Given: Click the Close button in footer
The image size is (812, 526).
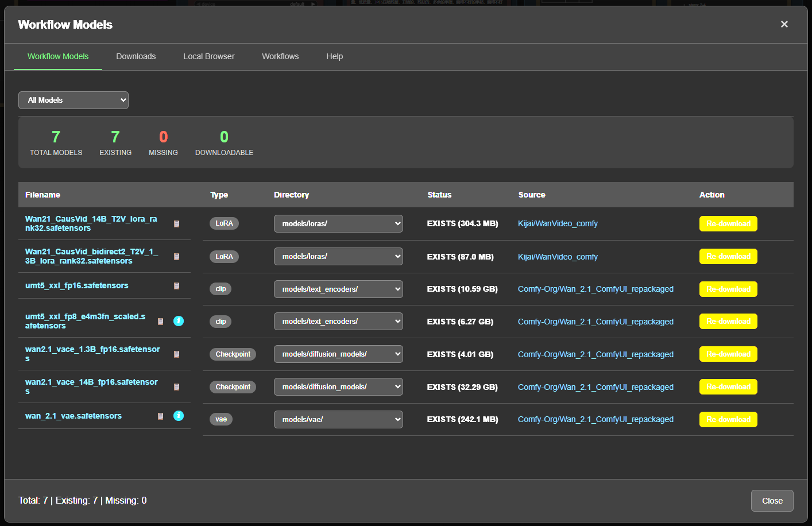Looking at the screenshot, I should pos(772,501).
